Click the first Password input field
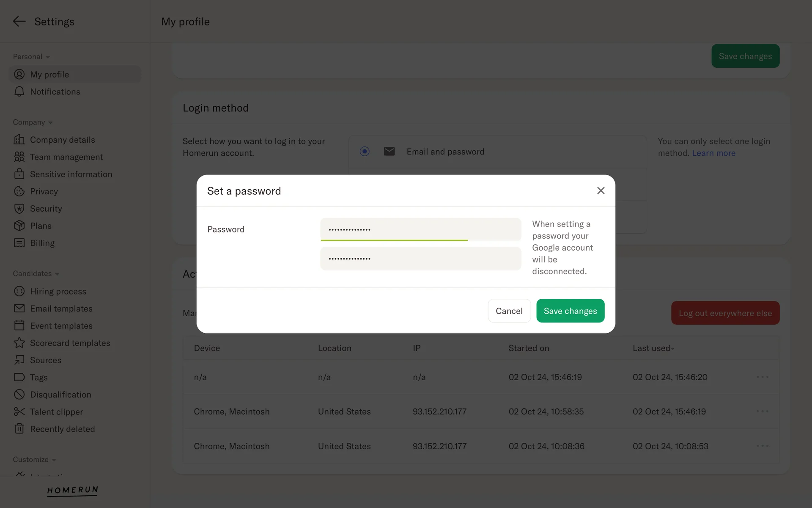Viewport: 812px width, 508px height. click(420, 229)
